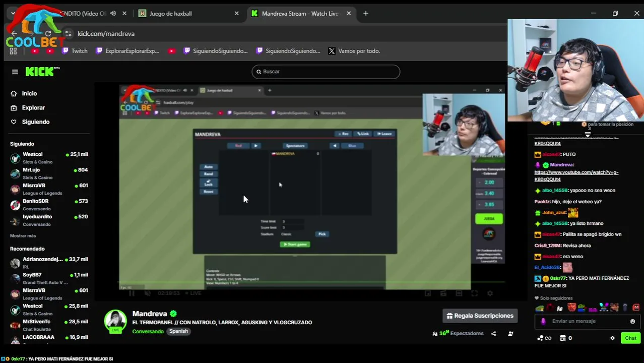Open SoyBB7 recommended channel

(49, 278)
